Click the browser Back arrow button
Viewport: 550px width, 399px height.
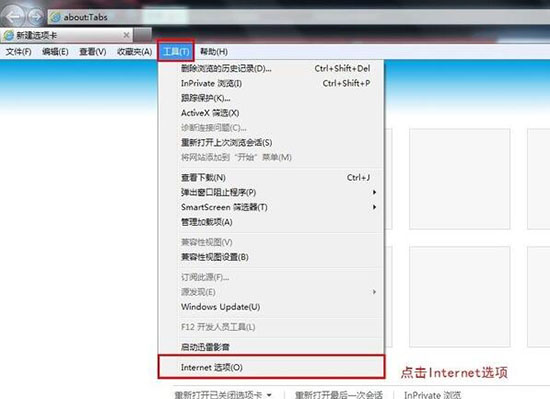13,16
